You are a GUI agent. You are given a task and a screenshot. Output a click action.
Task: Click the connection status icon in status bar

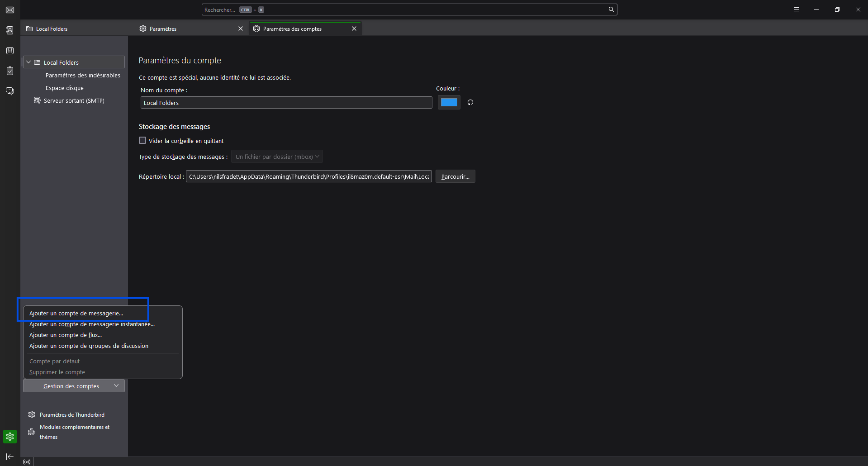pyautogui.click(x=27, y=461)
